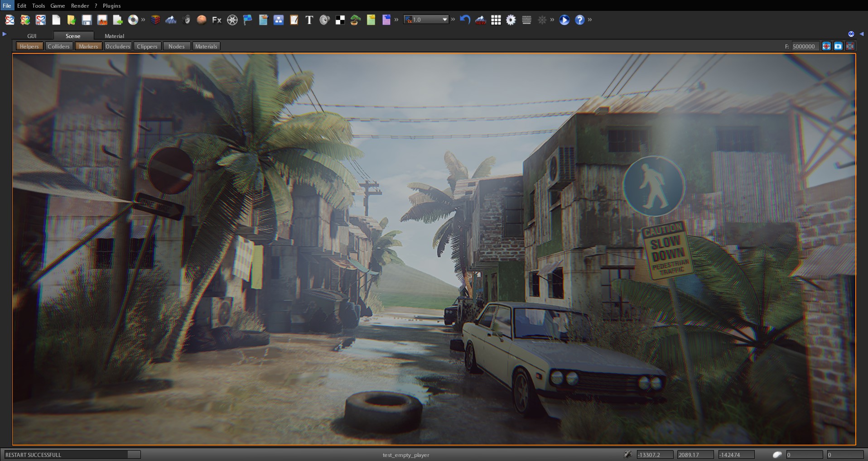Click the mountain icon labeled NEW
Image resolution: width=868 pixels, height=461 pixels.
[480, 20]
